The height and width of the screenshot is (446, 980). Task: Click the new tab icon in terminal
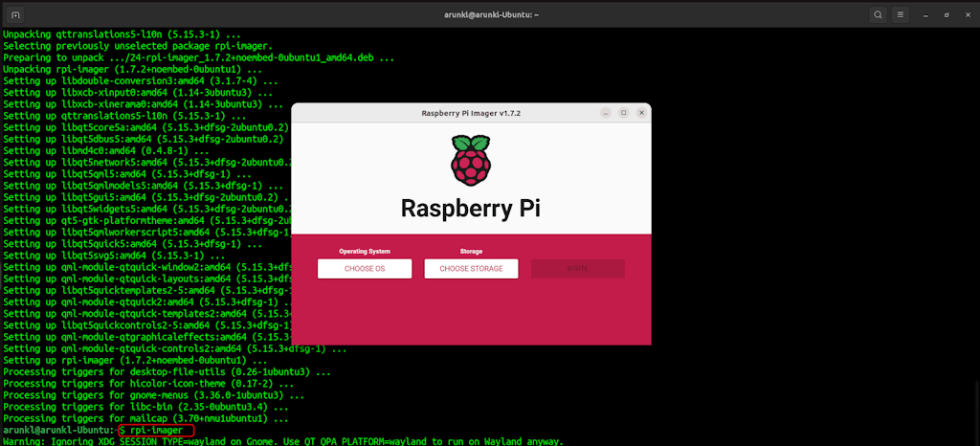tap(15, 14)
